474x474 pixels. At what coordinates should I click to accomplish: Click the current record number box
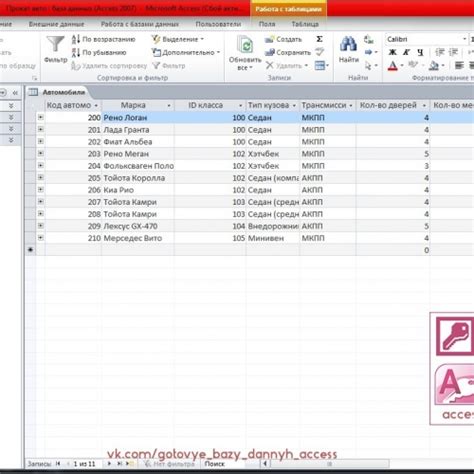[x=86, y=464]
